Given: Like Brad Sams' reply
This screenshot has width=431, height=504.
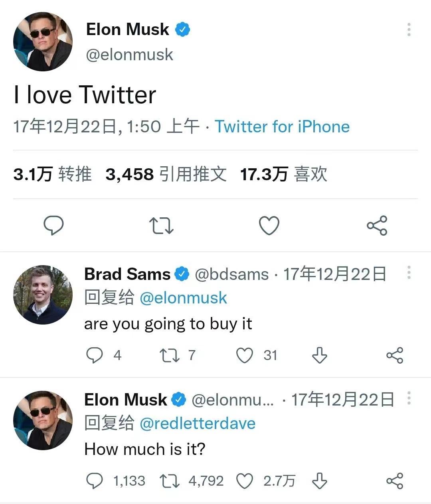Looking at the screenshot, I should 245,355.
